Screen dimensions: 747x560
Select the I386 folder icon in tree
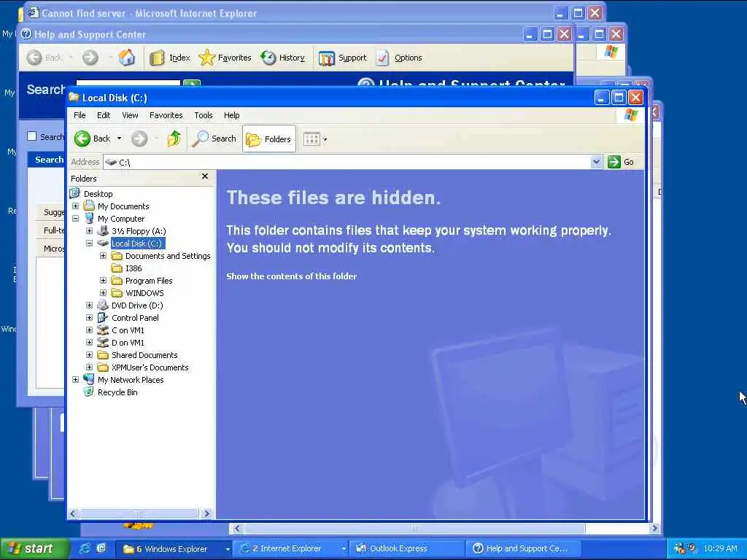click(x=117, y=268)
